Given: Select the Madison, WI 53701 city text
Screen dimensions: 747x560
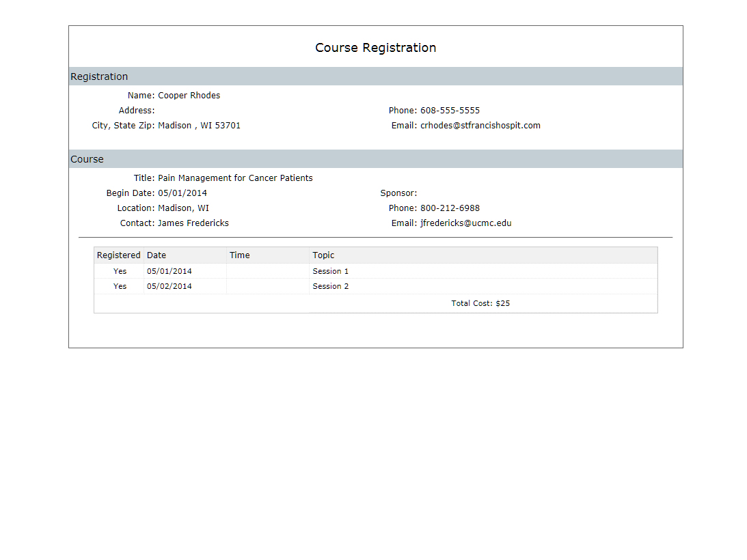Looking at the screenshot, I should coord(199,126).
